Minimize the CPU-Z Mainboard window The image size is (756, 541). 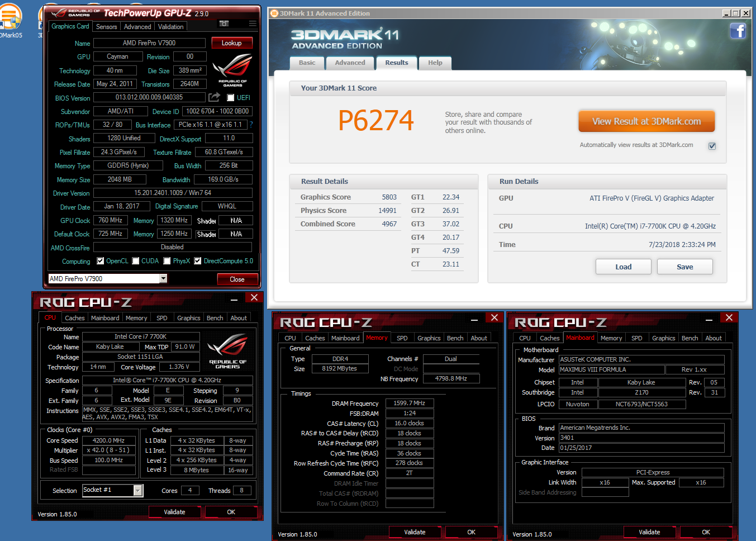point(709,319)
